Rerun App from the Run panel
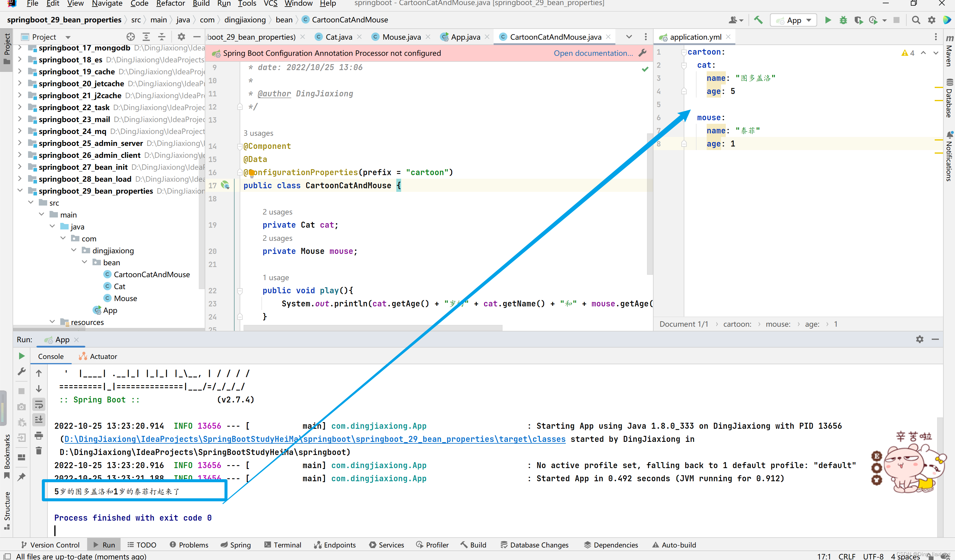Screen dimensions: 955x560 point(21,356)
